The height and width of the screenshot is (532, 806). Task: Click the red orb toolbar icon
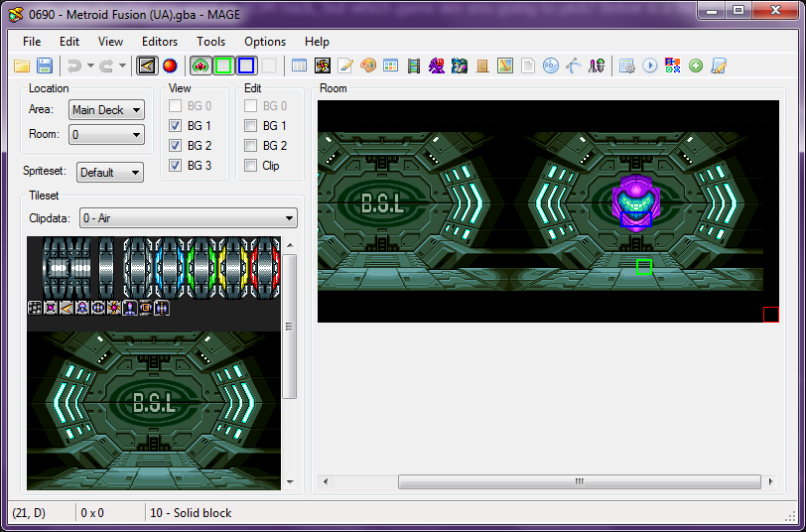pos(170,66)
